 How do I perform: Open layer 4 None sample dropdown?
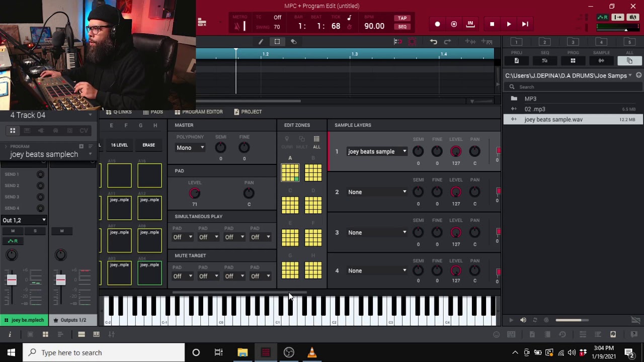(x=377, y=270)
